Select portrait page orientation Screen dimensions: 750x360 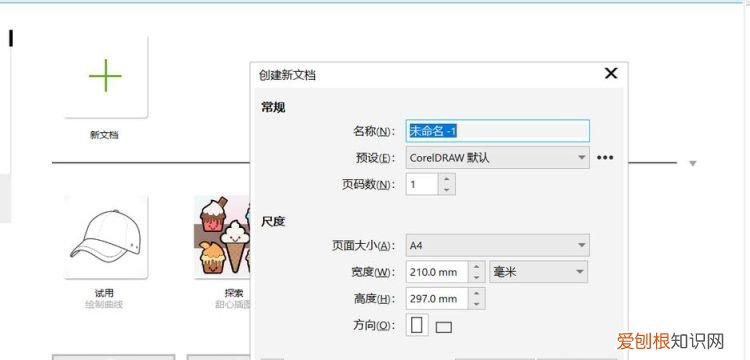point(417,325)
